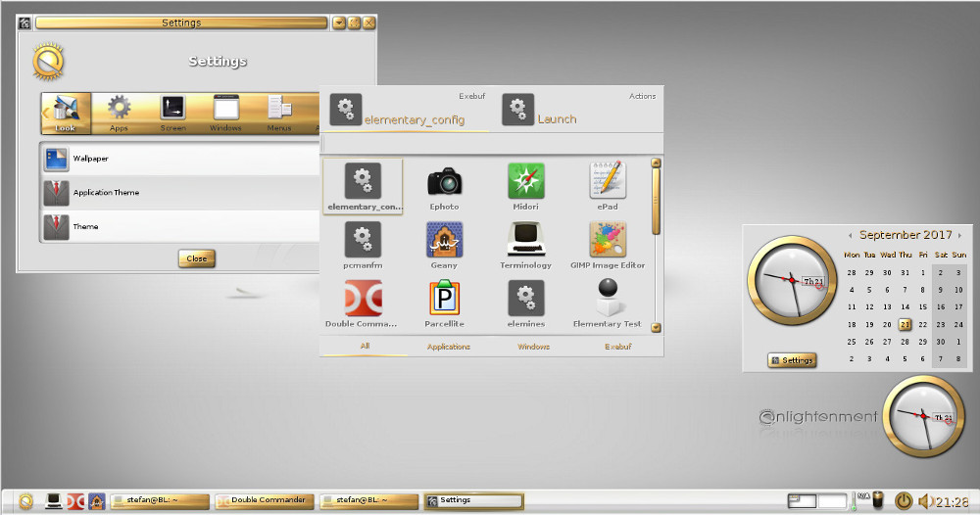Click the analog clock in calendar gadget
The image size is (980, 515).
[x=792, y=280]
